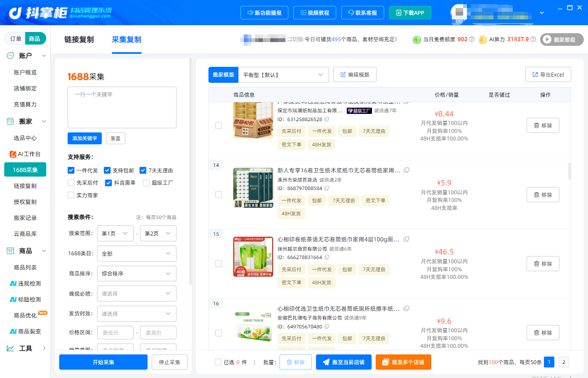Click the 最低价 price input field
The width and height of the screenshot is (588, 378).
coord(115,333)
